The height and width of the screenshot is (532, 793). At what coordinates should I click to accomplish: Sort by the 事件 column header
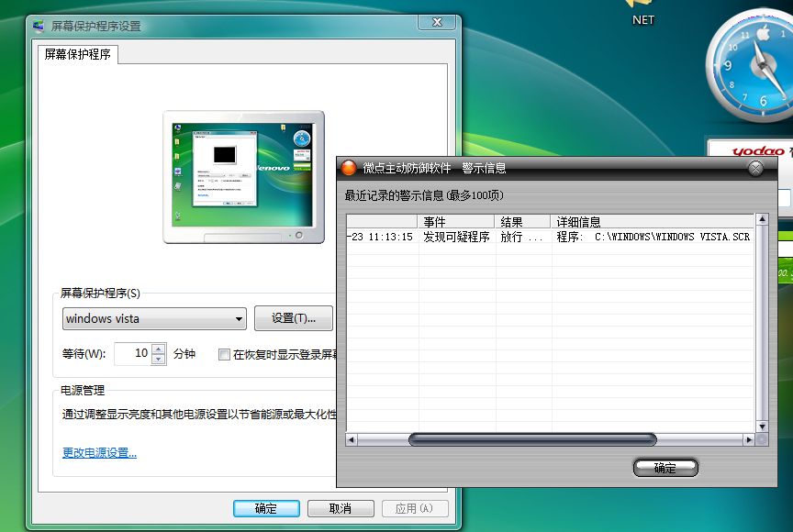click(455, 222)
